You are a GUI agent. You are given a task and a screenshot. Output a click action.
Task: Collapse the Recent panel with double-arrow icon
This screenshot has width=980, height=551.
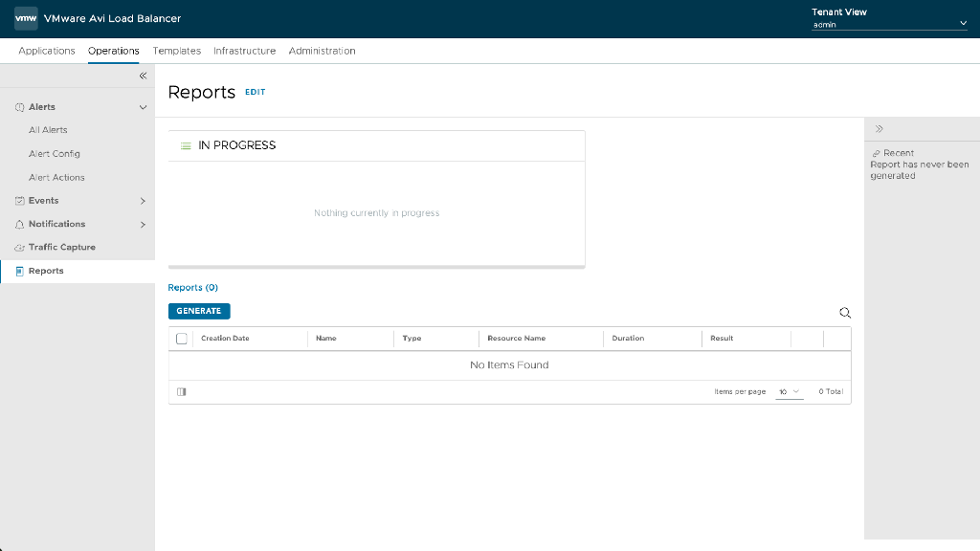pos(879,129)
